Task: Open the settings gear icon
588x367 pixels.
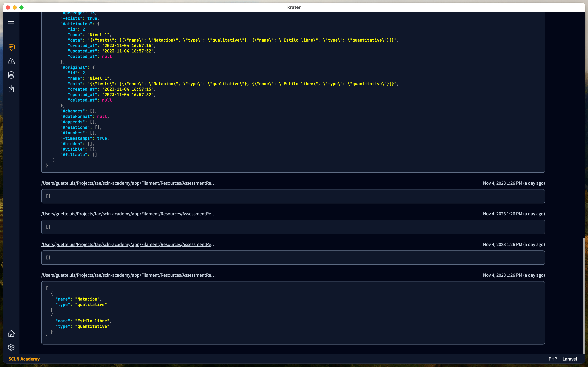Action: pyautogui.click(x=11, y=347)
